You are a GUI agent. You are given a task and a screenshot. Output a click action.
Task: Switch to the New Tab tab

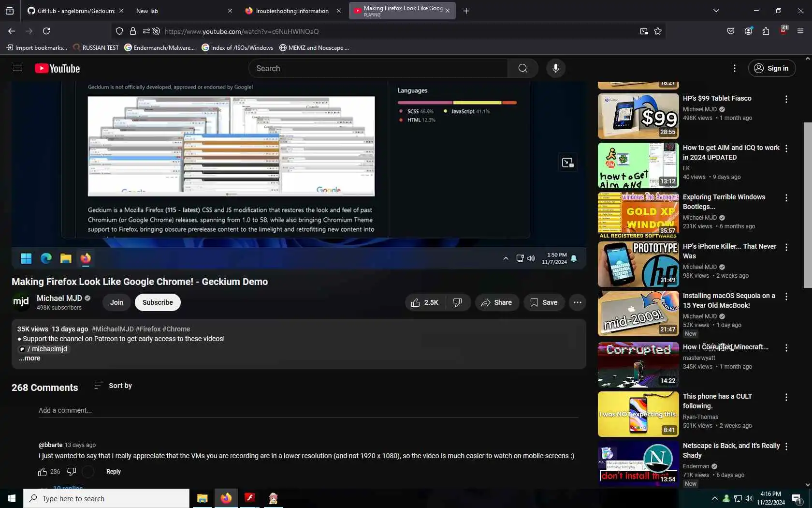pyautogui.click(x=179, y=11)
